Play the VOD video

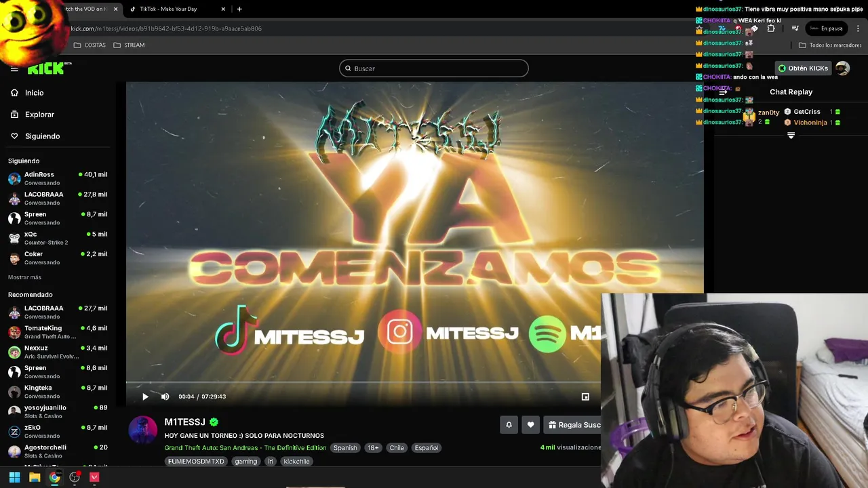145,396
